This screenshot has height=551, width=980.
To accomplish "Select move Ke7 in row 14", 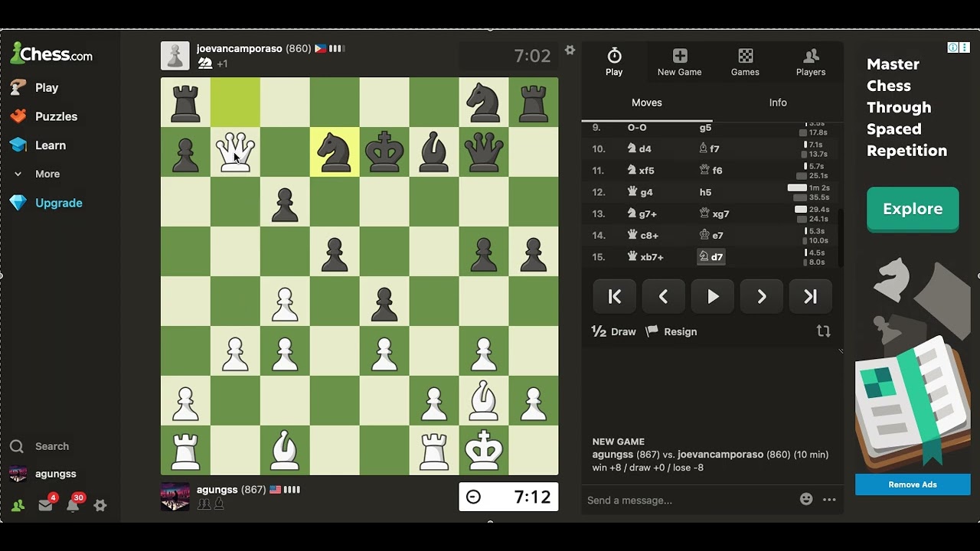I will (711, 235).
